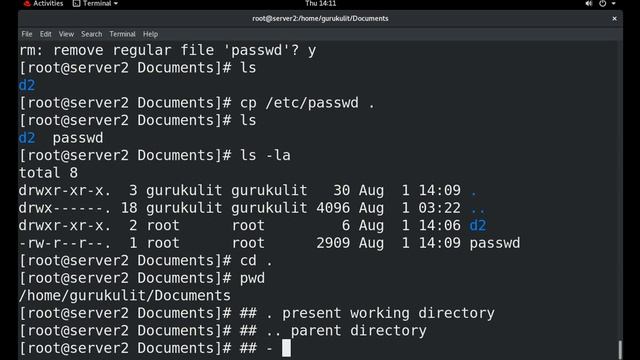
Task: Click the red hat Activities icon
Action: tap(27, 4)
